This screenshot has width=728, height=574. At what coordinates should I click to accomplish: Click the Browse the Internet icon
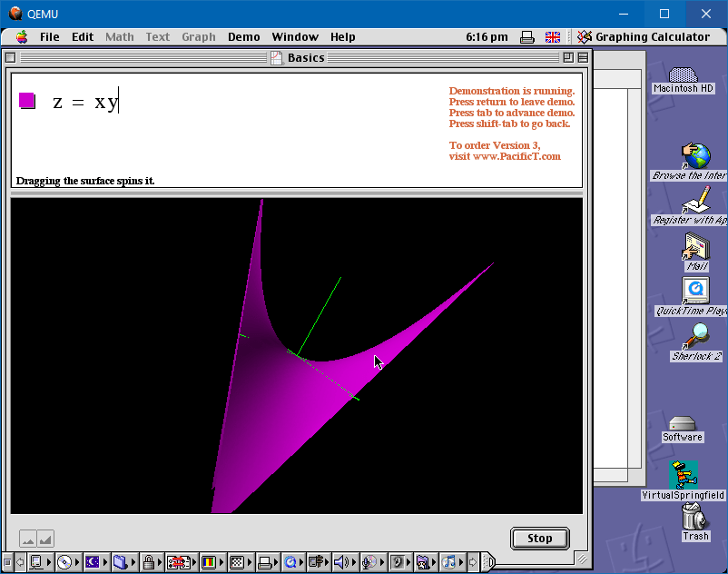[x=696, y=155]
